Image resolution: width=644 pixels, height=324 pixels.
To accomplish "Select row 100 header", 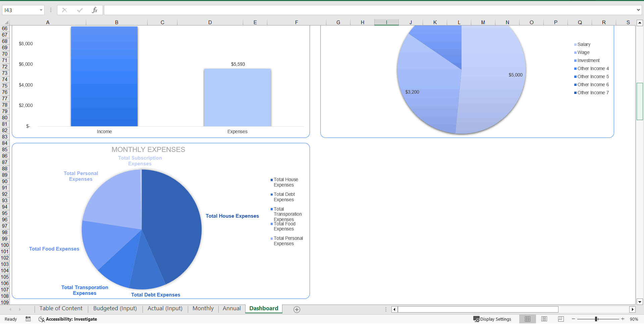I will (x=5, y=245).
